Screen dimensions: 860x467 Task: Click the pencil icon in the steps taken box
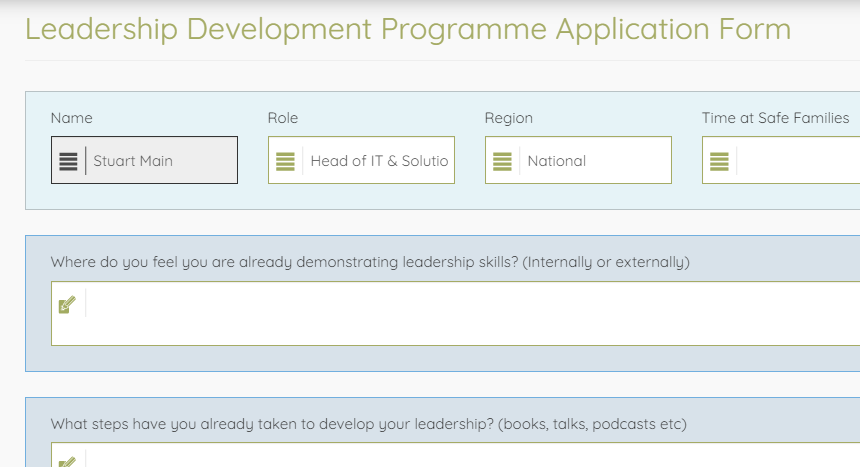click(x=67, y=461)
